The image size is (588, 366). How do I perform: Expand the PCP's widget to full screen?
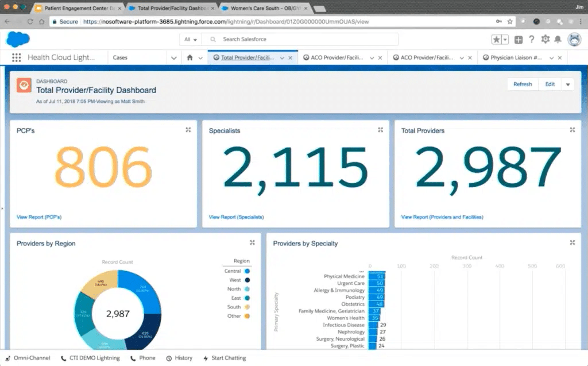coord(188,130)
